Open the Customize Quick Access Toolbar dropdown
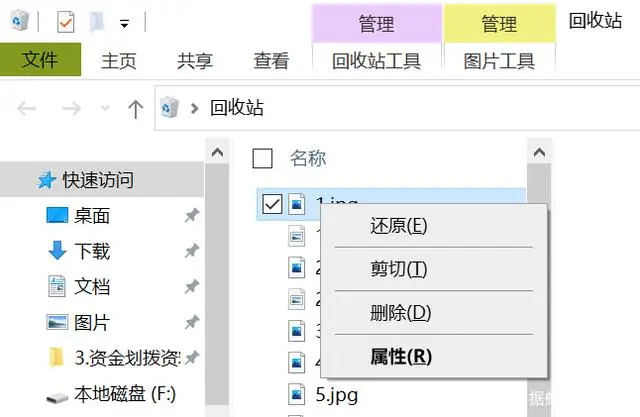 coord(124,21)
